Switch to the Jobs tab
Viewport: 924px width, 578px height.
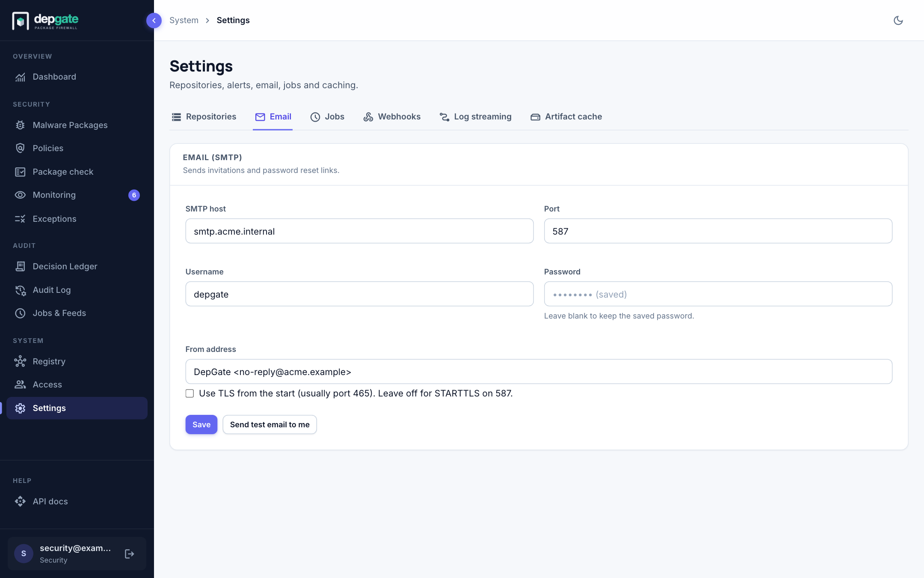pyautogui.click(x=327, y=117)
